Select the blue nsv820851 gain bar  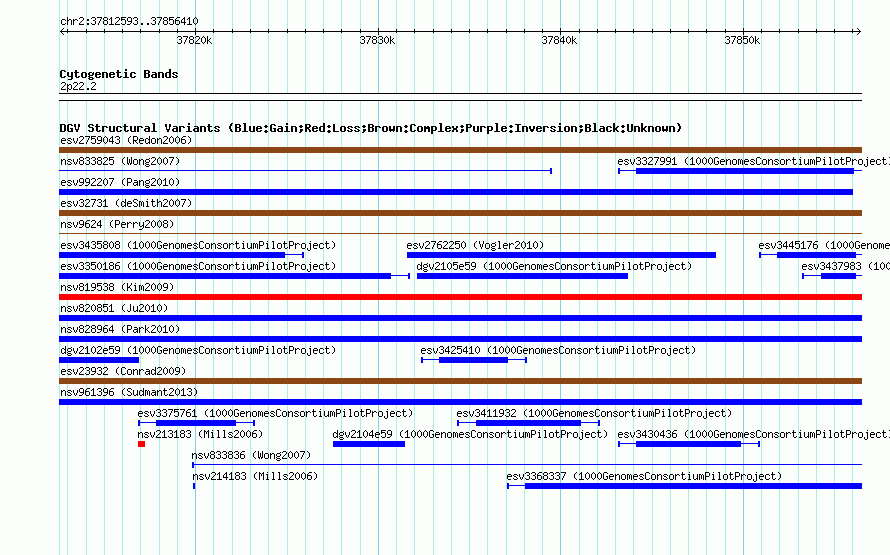pyautogui.click(x=460, y=318)
